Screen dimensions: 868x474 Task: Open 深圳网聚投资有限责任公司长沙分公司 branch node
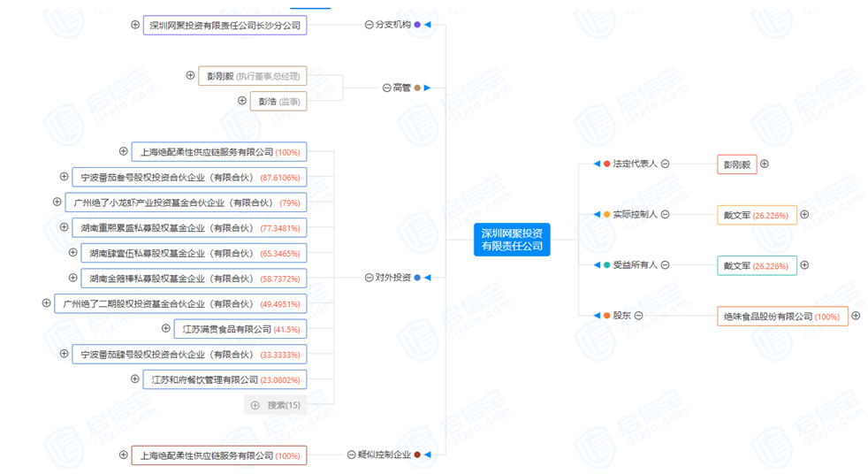(x=225, y=26)
